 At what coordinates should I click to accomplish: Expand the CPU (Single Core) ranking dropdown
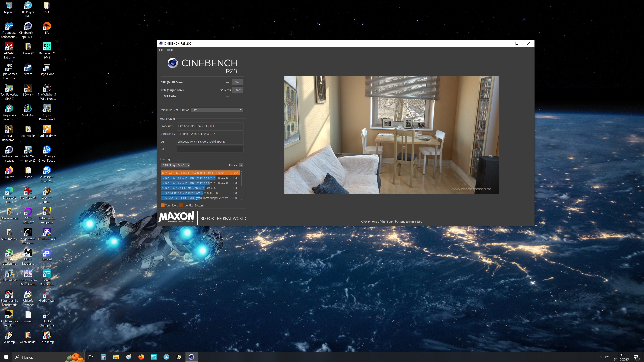[175, 165]
